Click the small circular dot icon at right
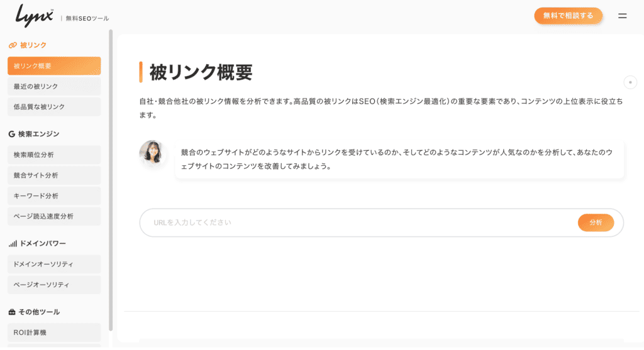This screenshot has height=350, width=644. [630, 82]
